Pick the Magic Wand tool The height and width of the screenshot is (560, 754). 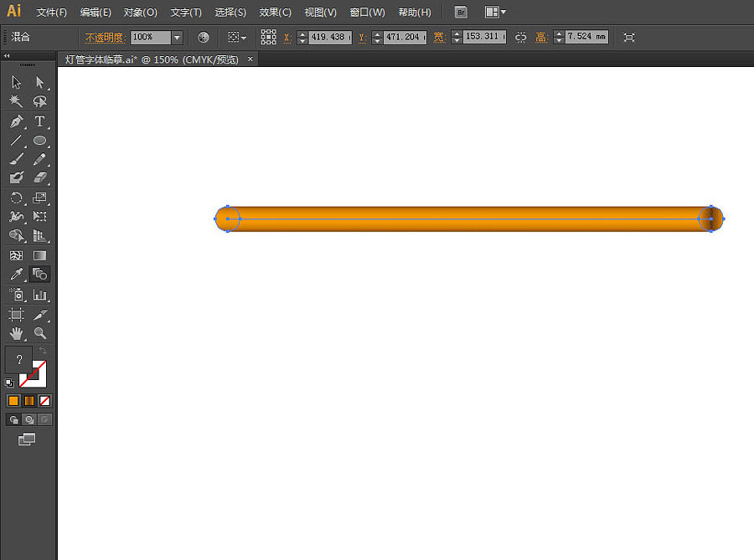point(16,101)
